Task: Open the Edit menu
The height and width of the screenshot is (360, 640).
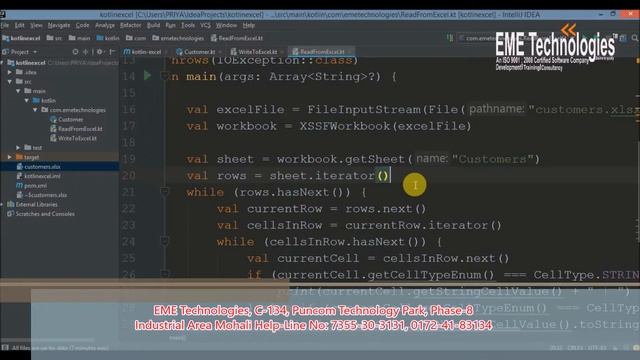Action: [19, 25]
